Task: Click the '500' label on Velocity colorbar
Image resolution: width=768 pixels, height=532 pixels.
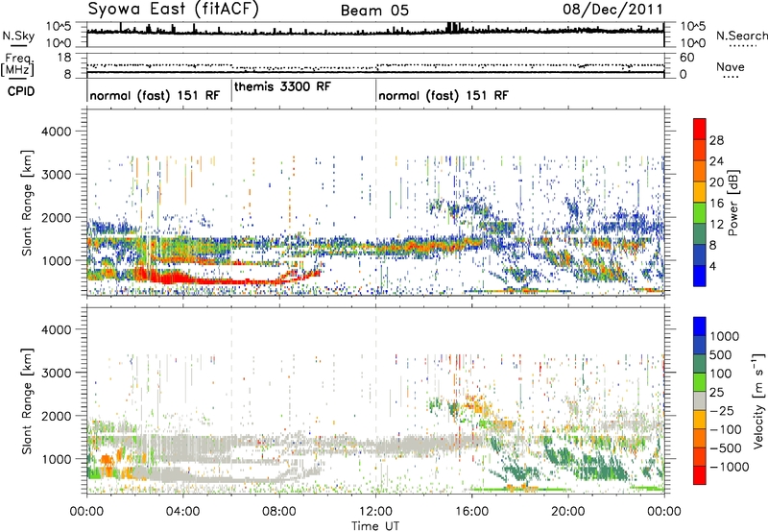Action: [x=721, y=354]
